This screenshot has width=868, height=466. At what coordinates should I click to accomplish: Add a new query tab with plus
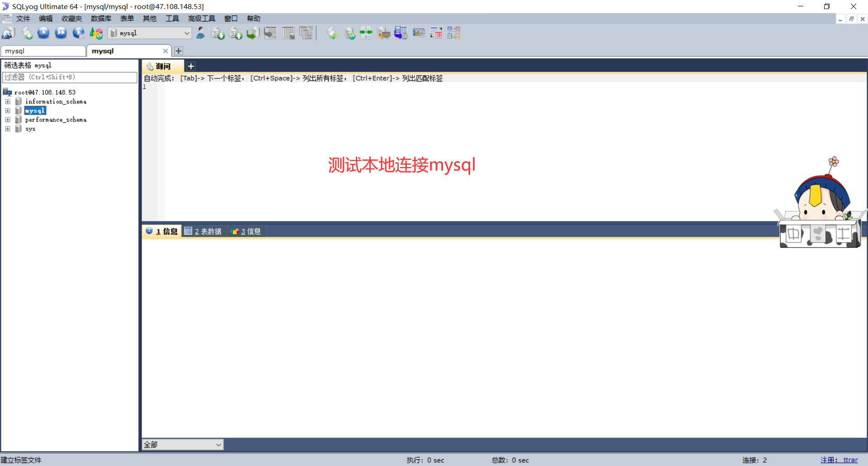pyautogui.click(x=191, y=67)
